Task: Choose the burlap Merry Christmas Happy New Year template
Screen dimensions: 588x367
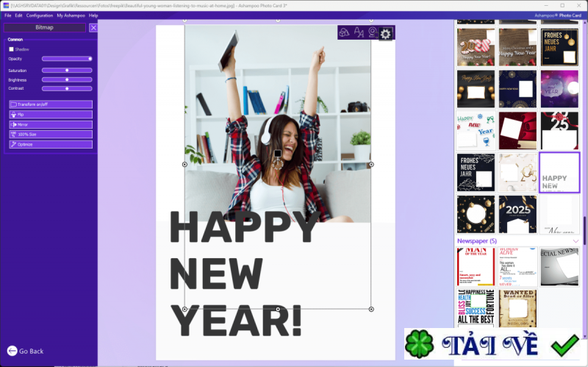Action: coord(517,47)
